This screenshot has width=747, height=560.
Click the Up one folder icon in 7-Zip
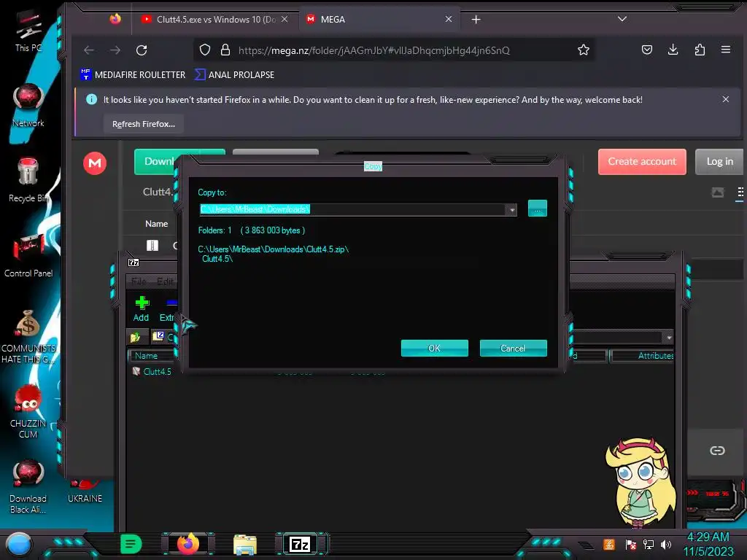[135, 337]
